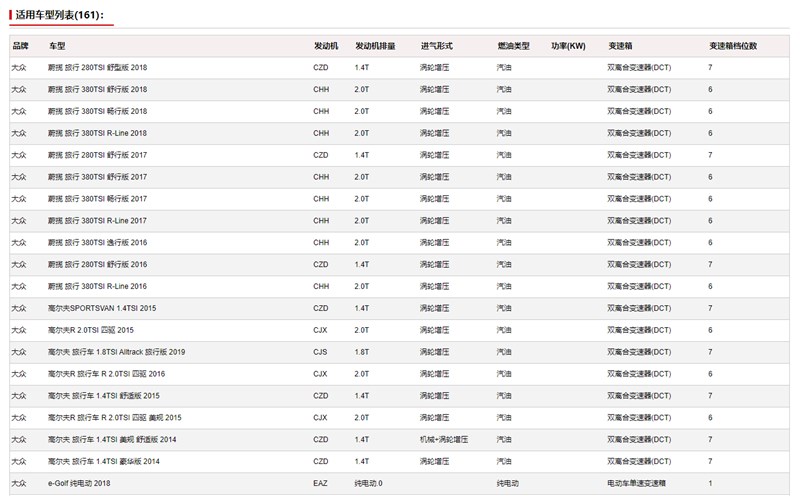Select the e-Golf 纯电动 2018 model cell

pos(79,483)
